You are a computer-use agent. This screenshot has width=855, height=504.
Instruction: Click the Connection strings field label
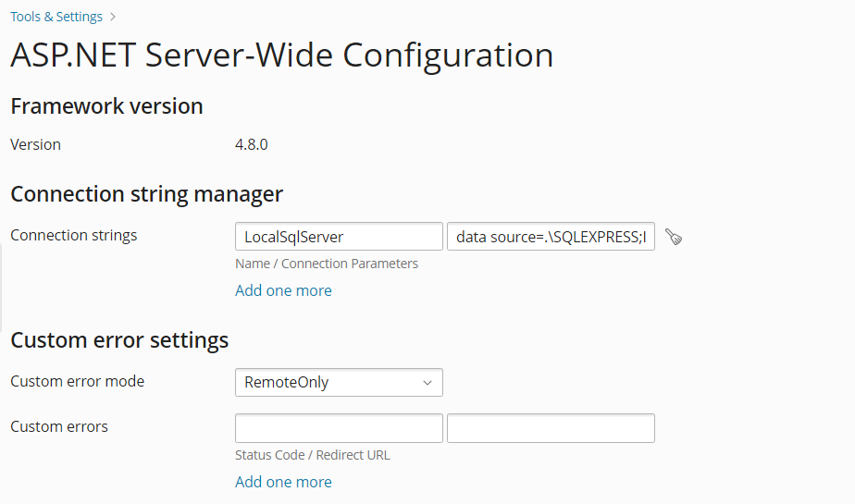[x=73, y=235]
